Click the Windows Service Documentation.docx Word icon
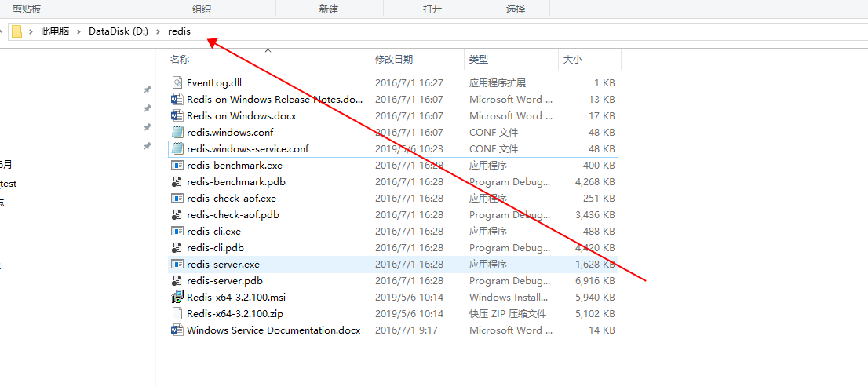This screenshot has width=868, height=387. point(177,330)
